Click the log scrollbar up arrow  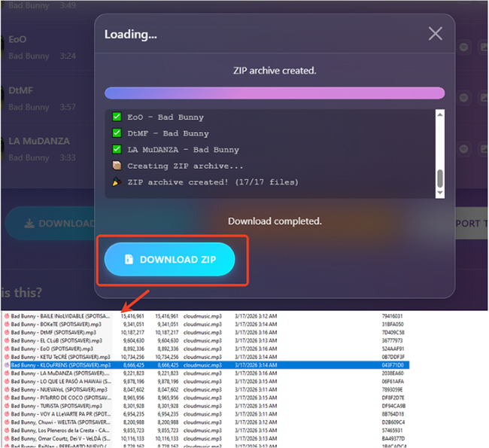tap(440, 114)
